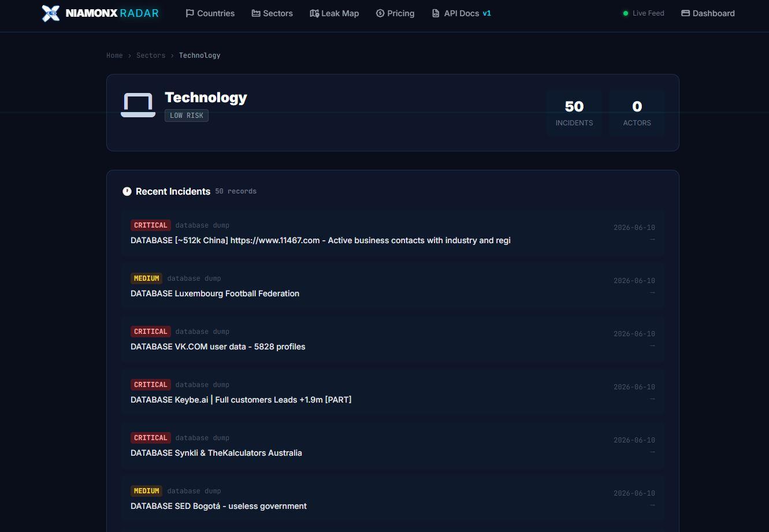Click CRITICAL badge on Synkli row
Screen dimensions: 769x532
[x=151, y=438]
